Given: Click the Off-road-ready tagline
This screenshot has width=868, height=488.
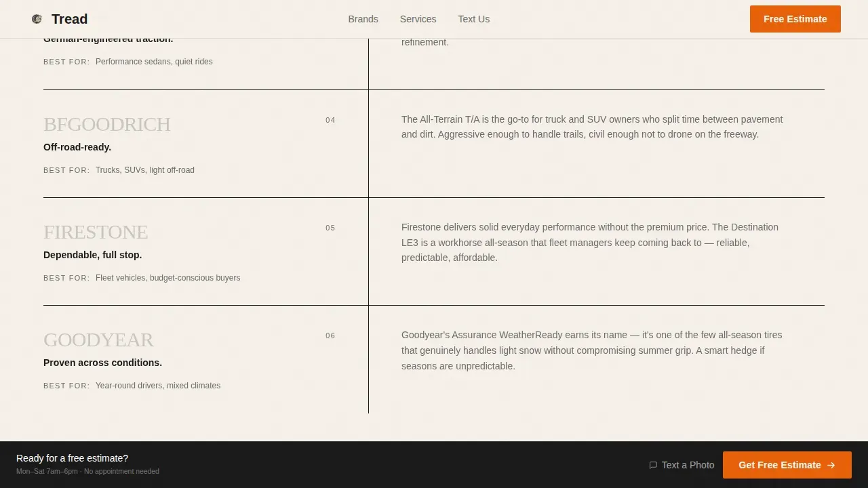Looking at the screenshot, I should (x=77, y=147).
